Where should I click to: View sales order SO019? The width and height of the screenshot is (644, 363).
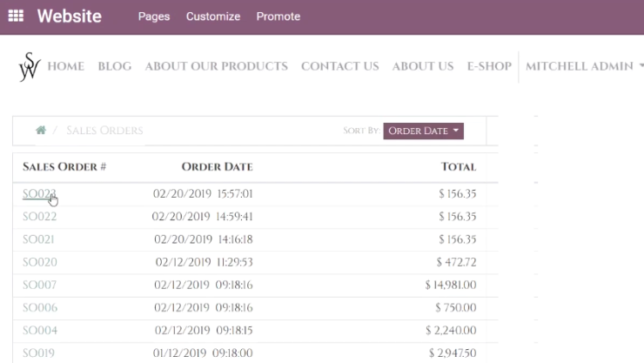[38, 353]
